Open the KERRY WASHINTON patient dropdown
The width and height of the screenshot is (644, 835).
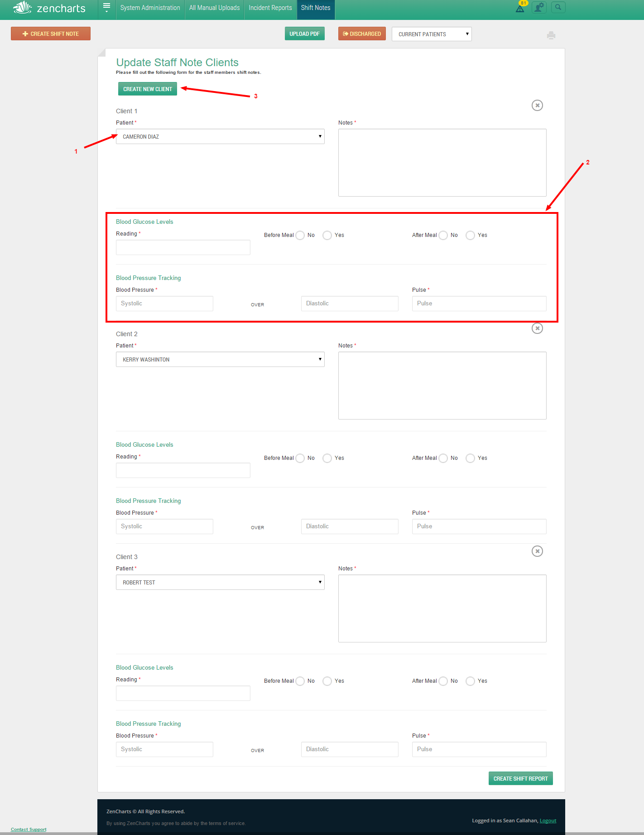click(220, 359)
